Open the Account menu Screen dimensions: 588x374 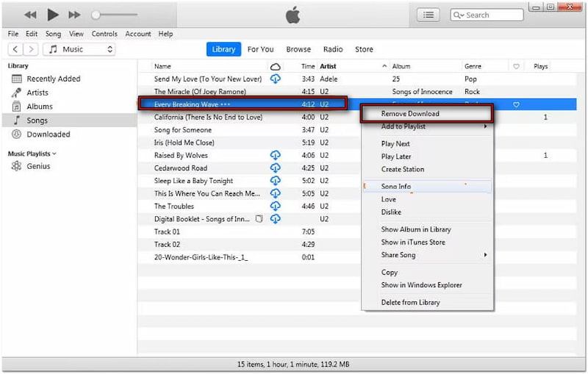tap(138, 34)
